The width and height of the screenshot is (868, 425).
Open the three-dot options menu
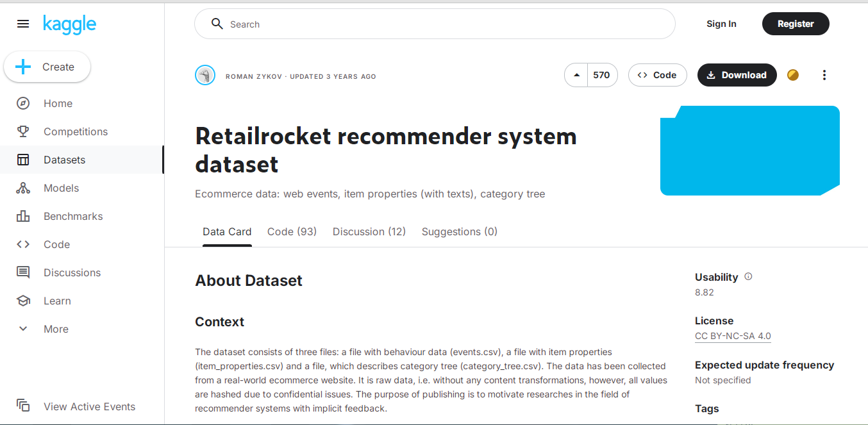click(824, 75)
